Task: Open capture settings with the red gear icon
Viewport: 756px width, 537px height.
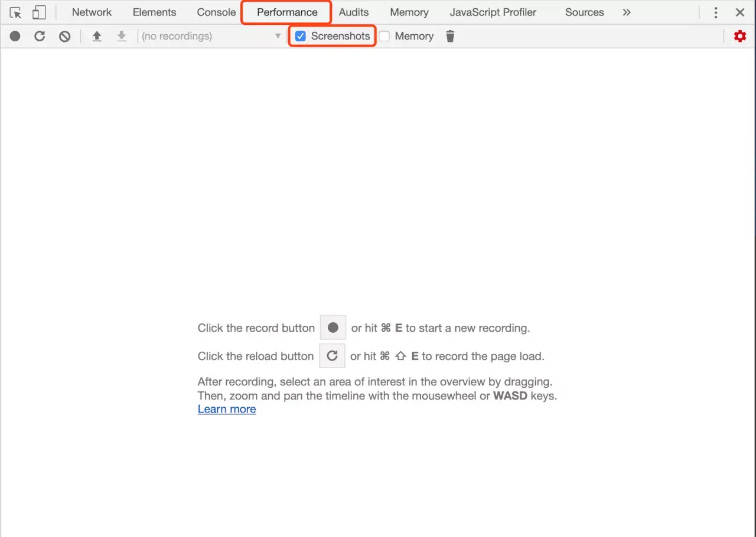Action: click(740, 36)
